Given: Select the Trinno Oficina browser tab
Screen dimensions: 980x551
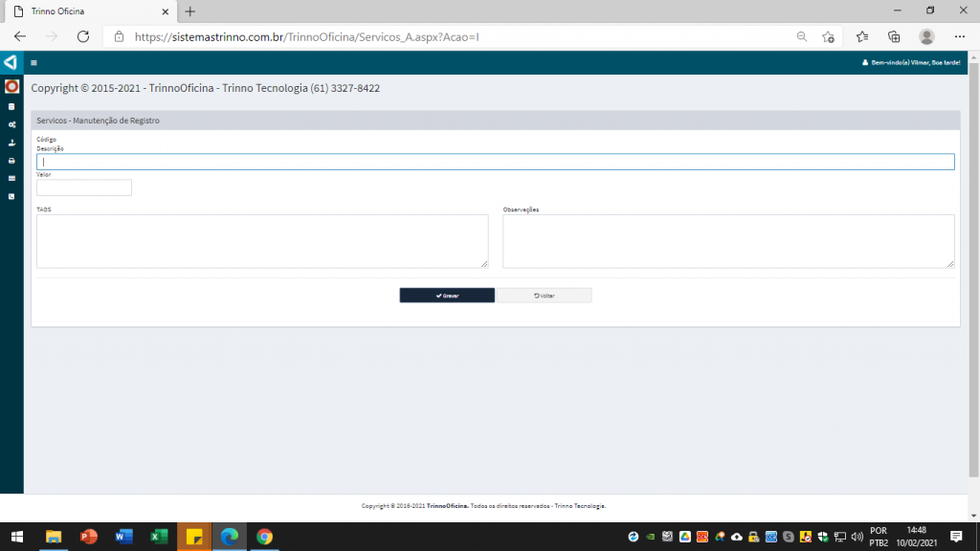Looking at the screenshot, I should (86, 11).
